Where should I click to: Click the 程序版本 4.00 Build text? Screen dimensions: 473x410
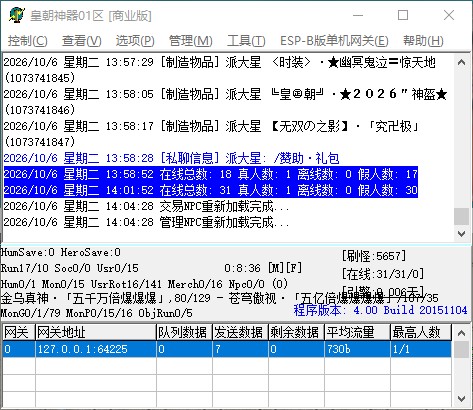click(380, 310)
